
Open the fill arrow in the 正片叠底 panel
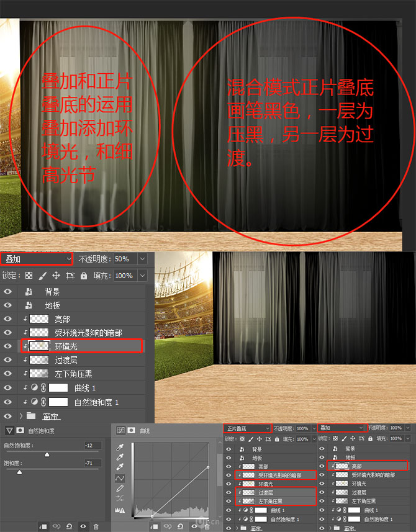point(313,439)
